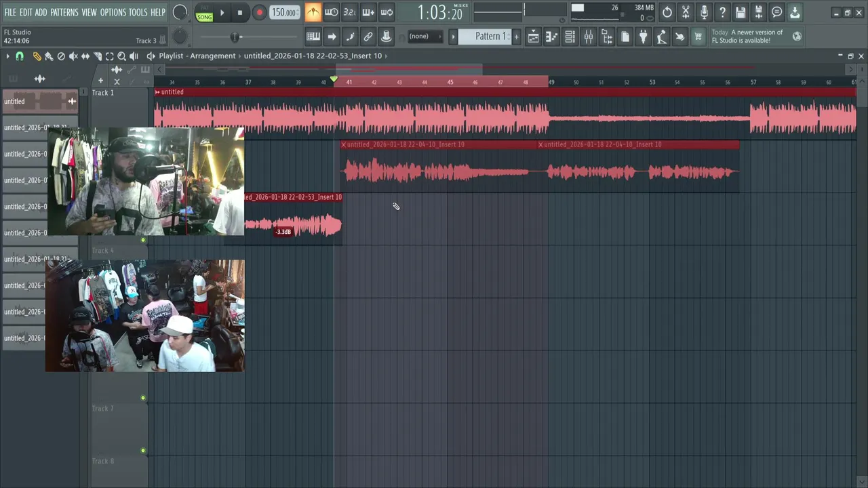Open the snap selector (none) dropdown
This screenshot has height=488, width=868.
(425, 37)
